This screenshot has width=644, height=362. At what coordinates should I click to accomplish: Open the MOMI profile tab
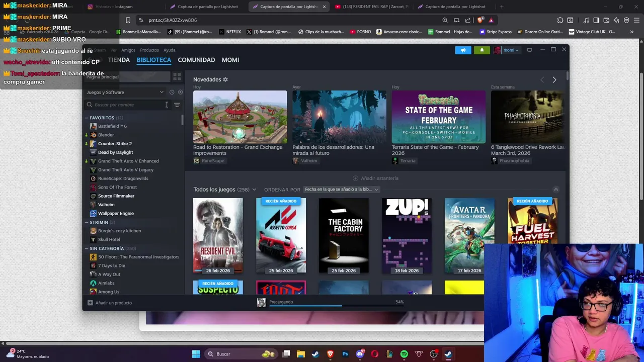230,60
